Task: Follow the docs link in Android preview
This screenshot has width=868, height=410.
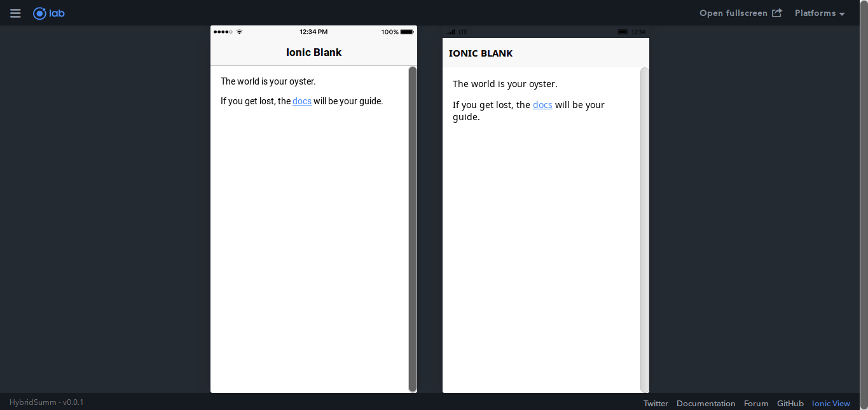Action: 542,105
